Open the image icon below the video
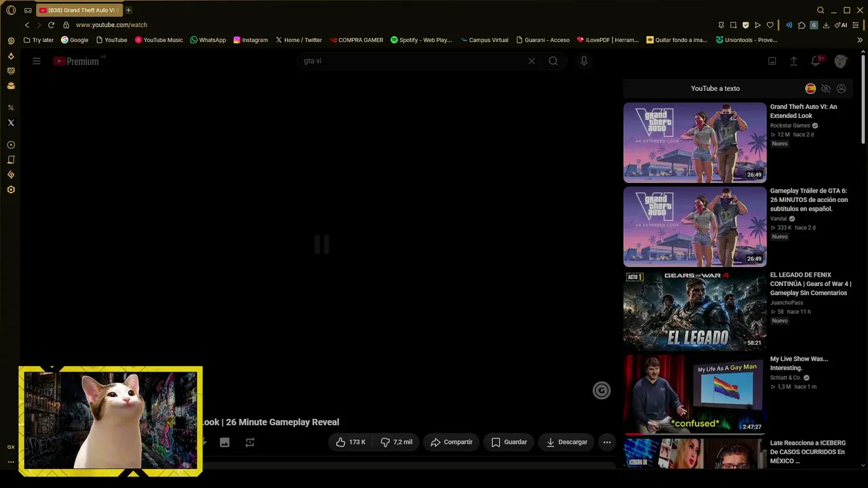Screen dimensions: 868x488 coord(224,442)
